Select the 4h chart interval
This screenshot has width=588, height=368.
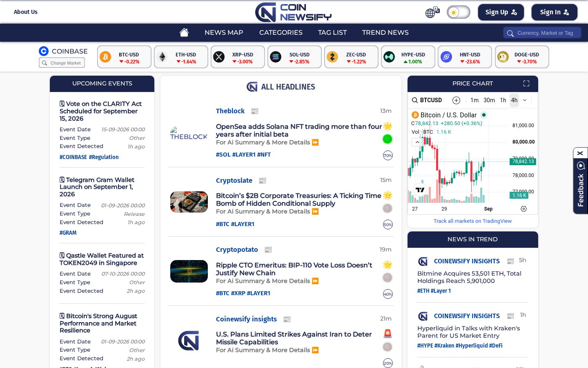(514, 100)
